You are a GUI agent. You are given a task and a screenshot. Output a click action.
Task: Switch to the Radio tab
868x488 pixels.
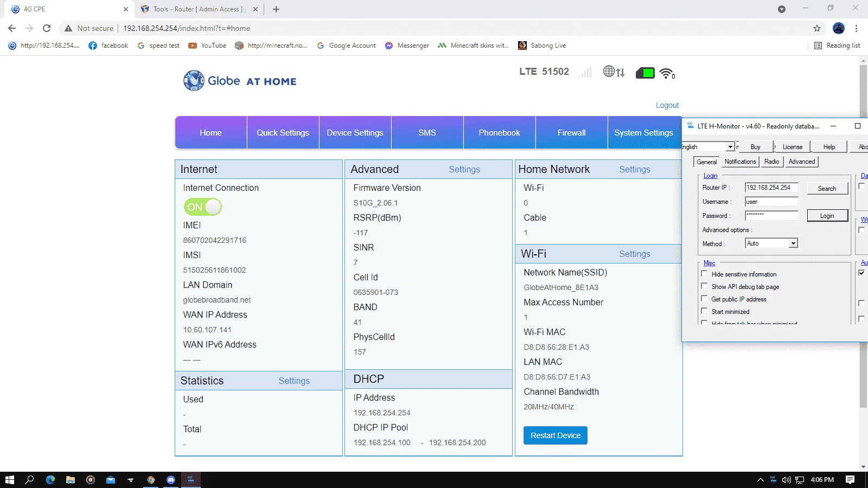click(771, 162)
